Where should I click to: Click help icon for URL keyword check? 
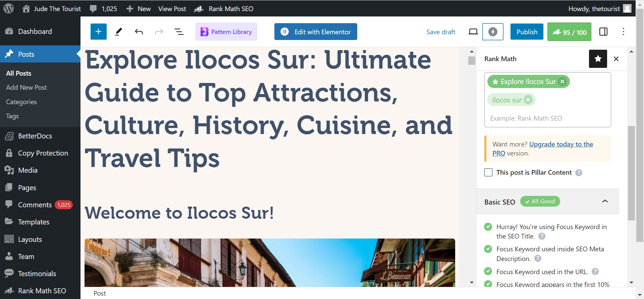(x=595, y=271)
